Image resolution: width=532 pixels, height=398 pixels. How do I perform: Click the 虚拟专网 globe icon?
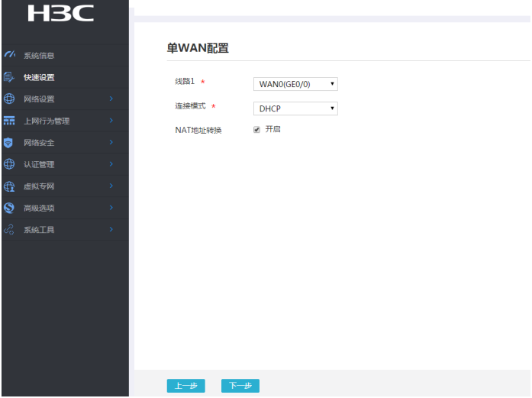click(x=9, y=186)
